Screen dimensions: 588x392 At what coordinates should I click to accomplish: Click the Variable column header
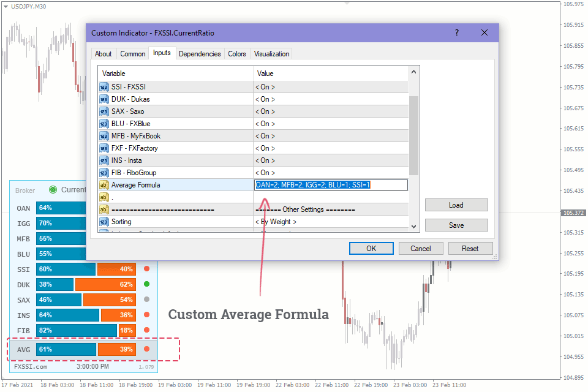(176, 73)
